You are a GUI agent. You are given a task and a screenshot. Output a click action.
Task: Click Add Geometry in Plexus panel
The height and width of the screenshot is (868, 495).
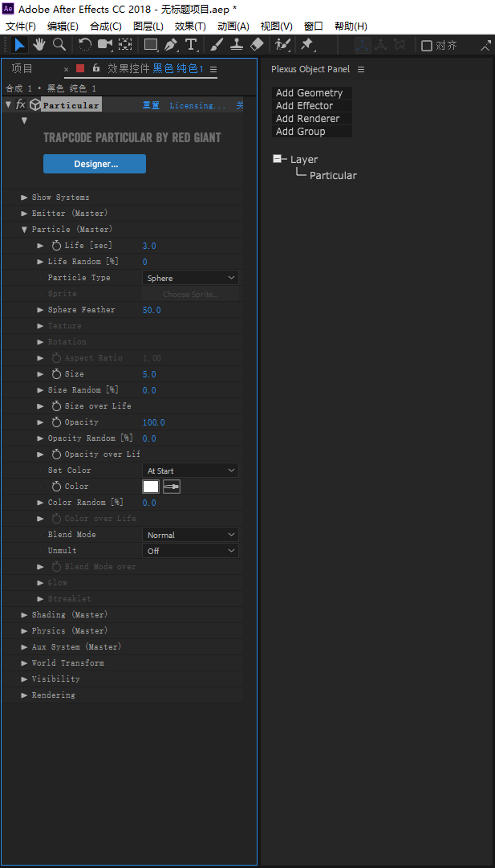tap(312, 93)
